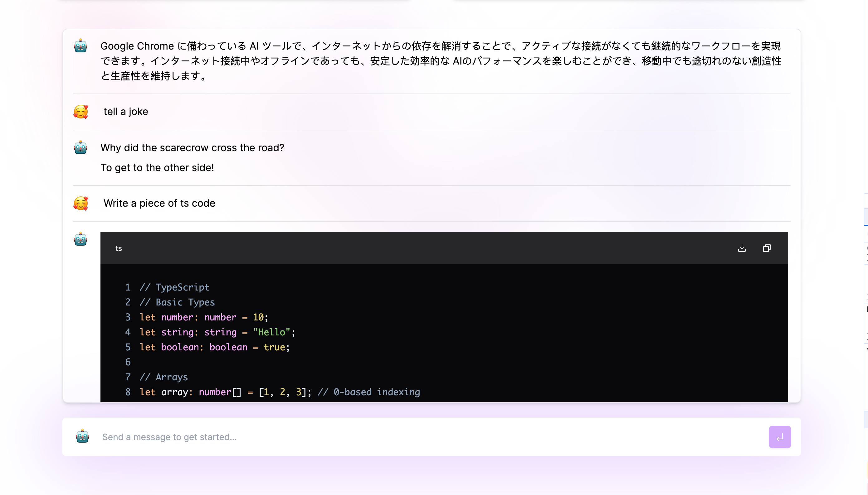The height and width of the screenshot is (495, 868).
Task: Click the 'Write a piece of ts code' message
Action: point(159,203)
